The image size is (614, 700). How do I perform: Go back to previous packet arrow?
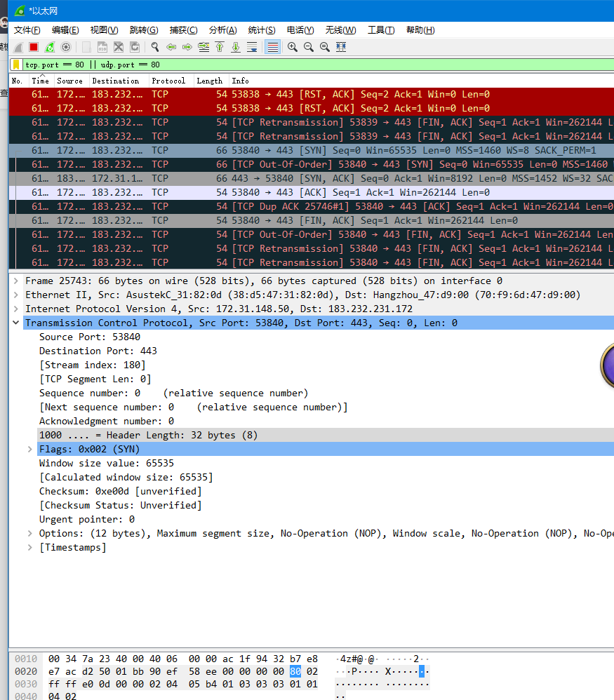[171, 47]
